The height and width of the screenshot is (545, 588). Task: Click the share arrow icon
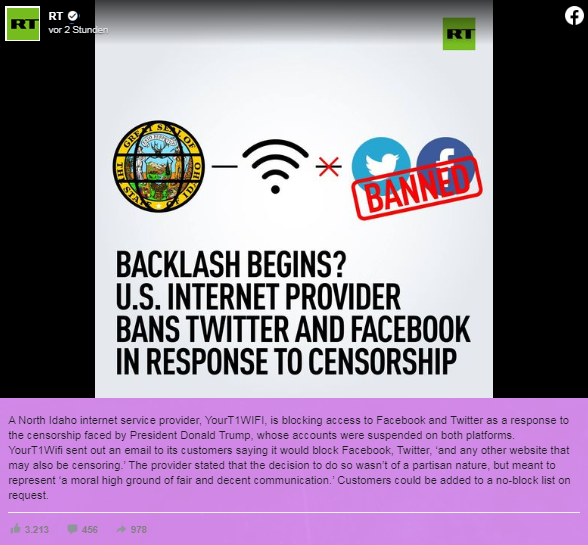[121, 529]
